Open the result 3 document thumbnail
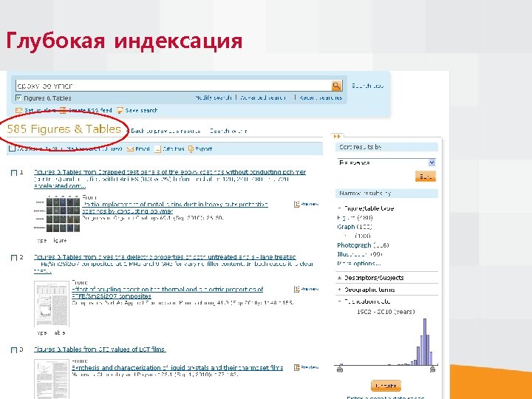This screenshot has width=532, height=399. point(52,379)
